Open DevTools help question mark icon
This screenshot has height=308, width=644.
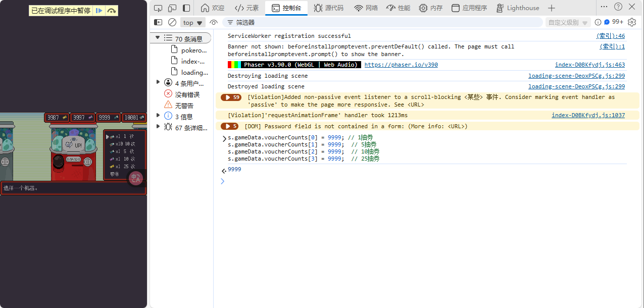(x=618, y=7)
